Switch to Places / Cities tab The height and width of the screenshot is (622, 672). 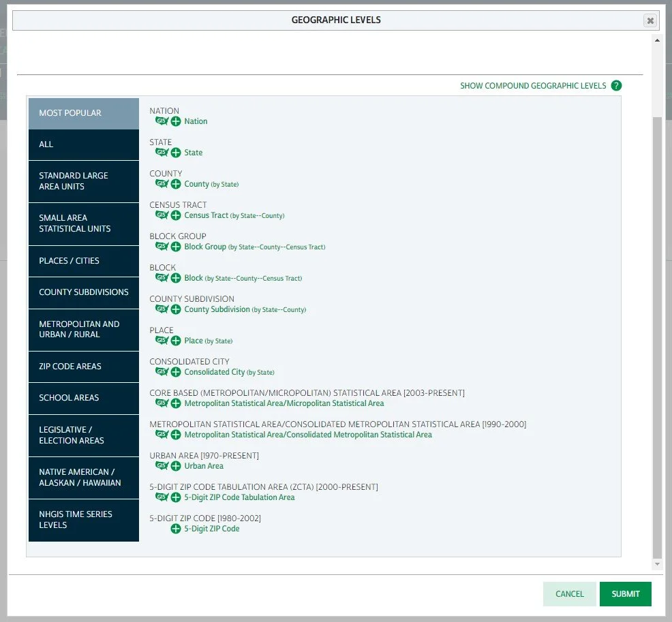(84, 261)
